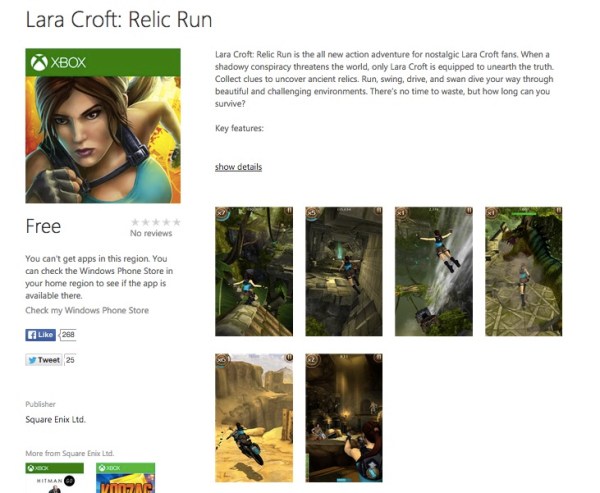Expand description with show details link
This screenshot has width=600, height=493.
238,167
